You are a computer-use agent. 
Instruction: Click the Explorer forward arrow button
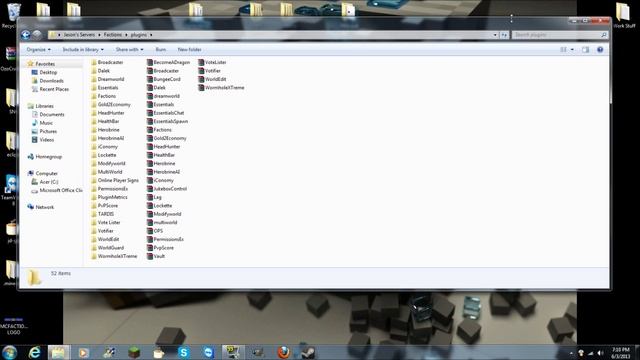[x=37, y=35]
